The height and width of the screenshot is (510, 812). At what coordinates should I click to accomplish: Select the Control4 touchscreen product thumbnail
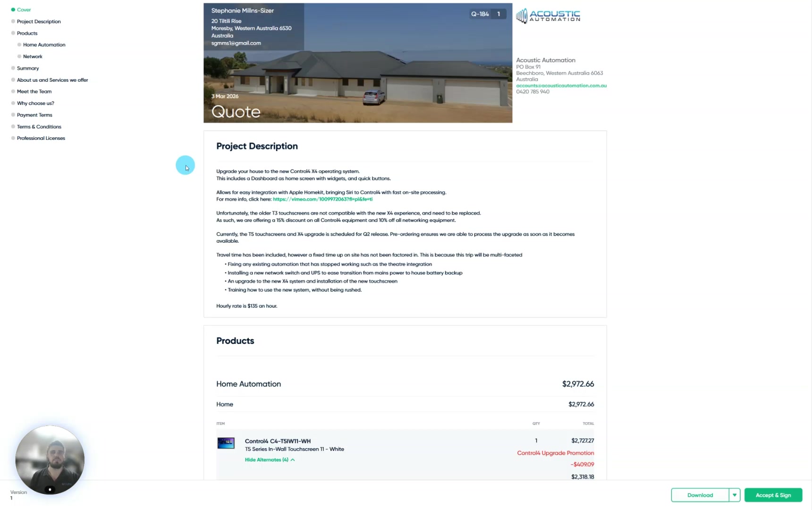[226, 443]
